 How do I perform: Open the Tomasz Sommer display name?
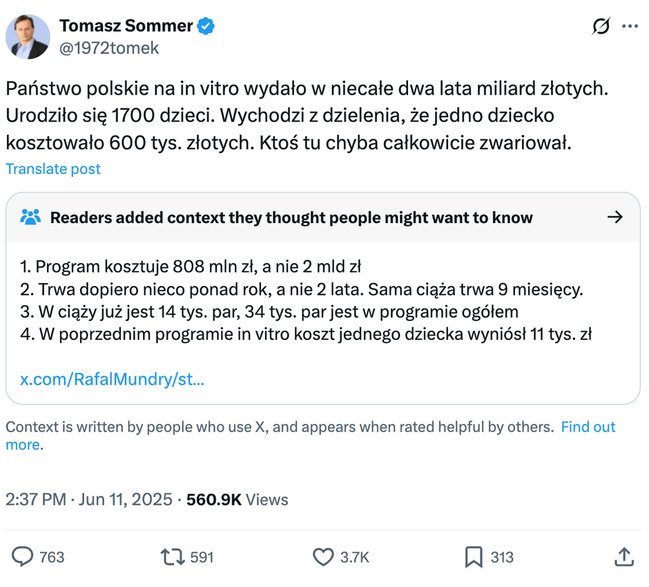126,26
